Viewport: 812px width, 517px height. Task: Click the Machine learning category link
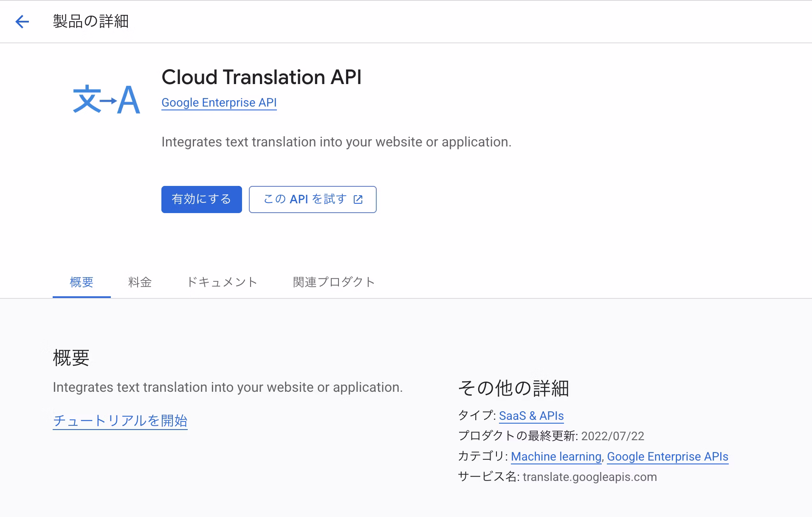pos(556,457)
